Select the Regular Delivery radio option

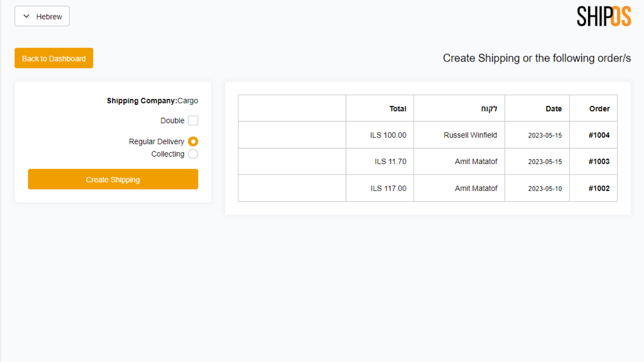tap(193, 142)
